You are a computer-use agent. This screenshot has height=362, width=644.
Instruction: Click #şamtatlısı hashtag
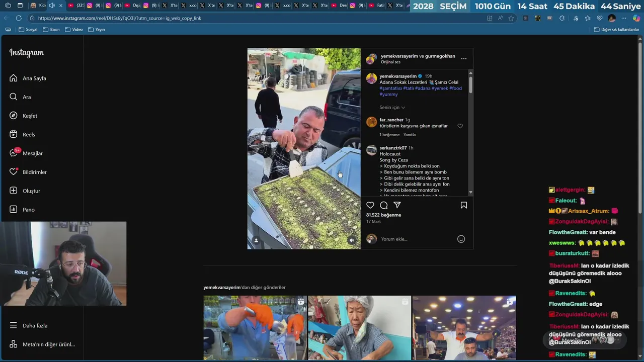pos(390,88)
